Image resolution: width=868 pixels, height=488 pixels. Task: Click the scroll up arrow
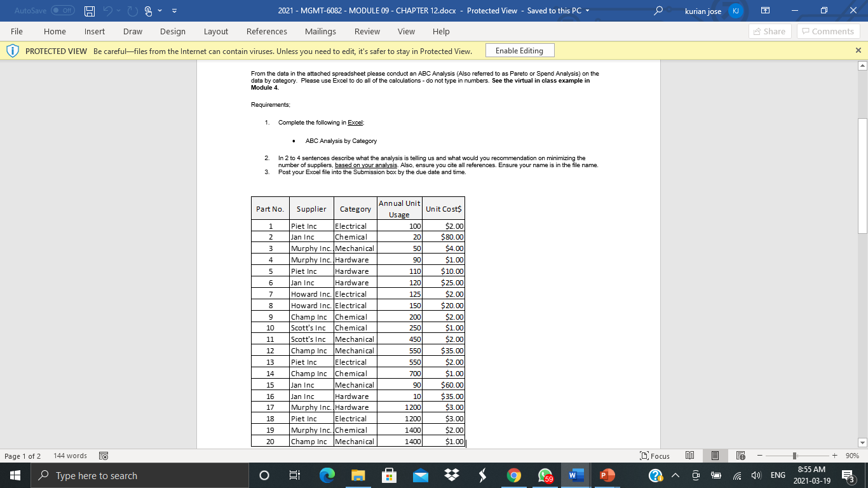point(862,66)
